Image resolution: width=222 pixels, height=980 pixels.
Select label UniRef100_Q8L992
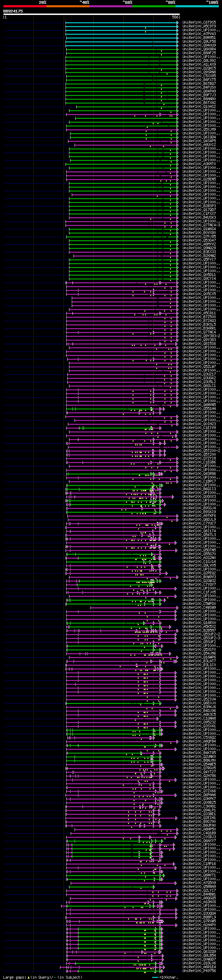coord(199,60)
